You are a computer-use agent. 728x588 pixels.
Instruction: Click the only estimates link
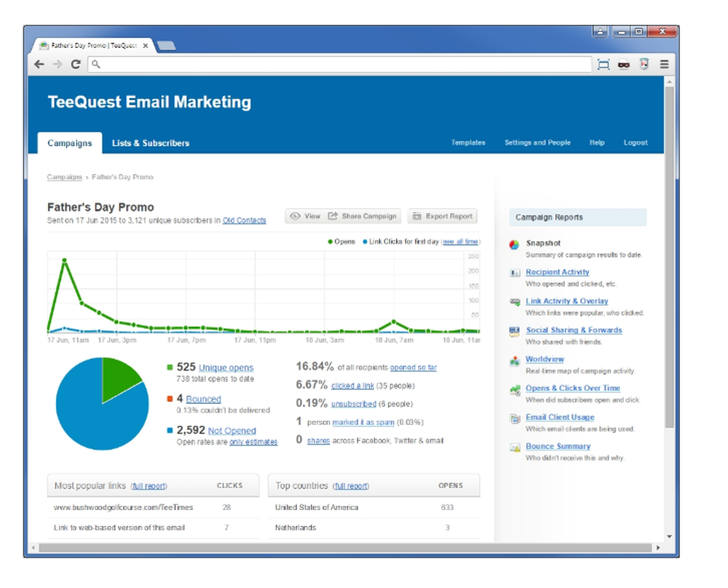pyautogui.click(x=253, y=442)
